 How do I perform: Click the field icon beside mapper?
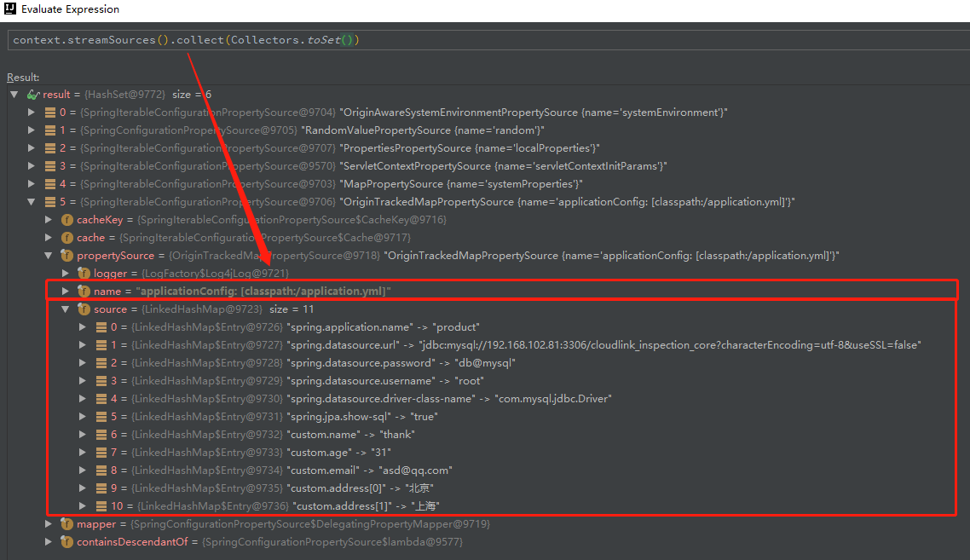tap(66, 523)
